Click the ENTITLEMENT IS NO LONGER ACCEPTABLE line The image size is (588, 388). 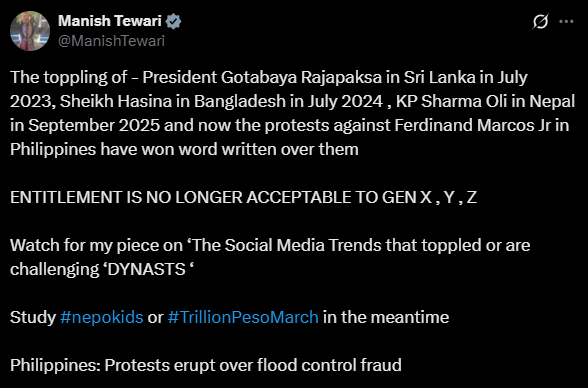pos(243,197)
